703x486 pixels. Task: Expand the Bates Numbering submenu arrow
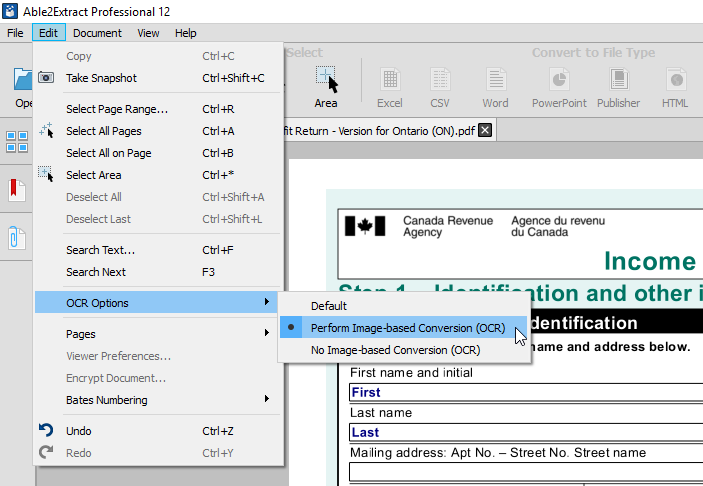(267, 399)
